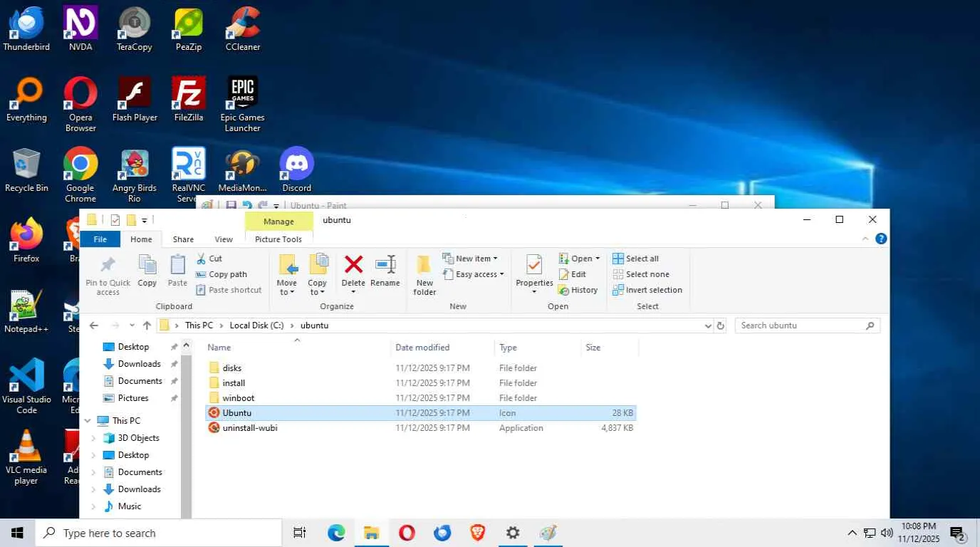Click Invert selection in the ribbon

click(647, 290)
